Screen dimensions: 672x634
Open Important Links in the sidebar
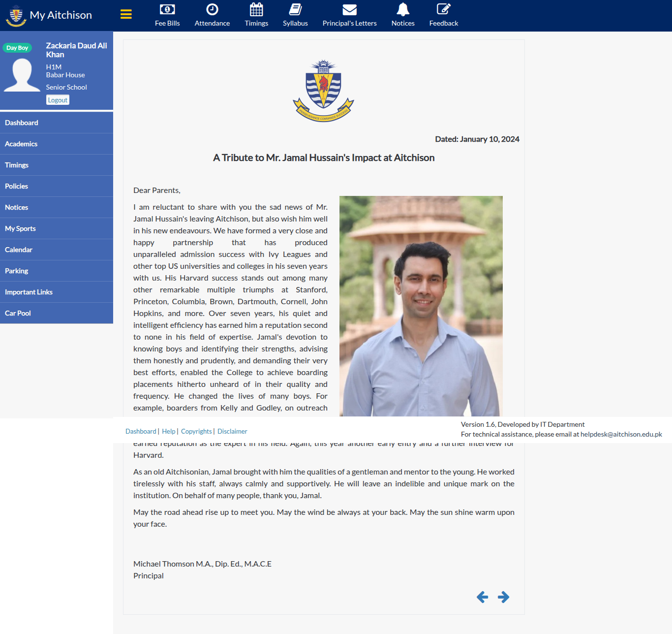coord(57,292)
